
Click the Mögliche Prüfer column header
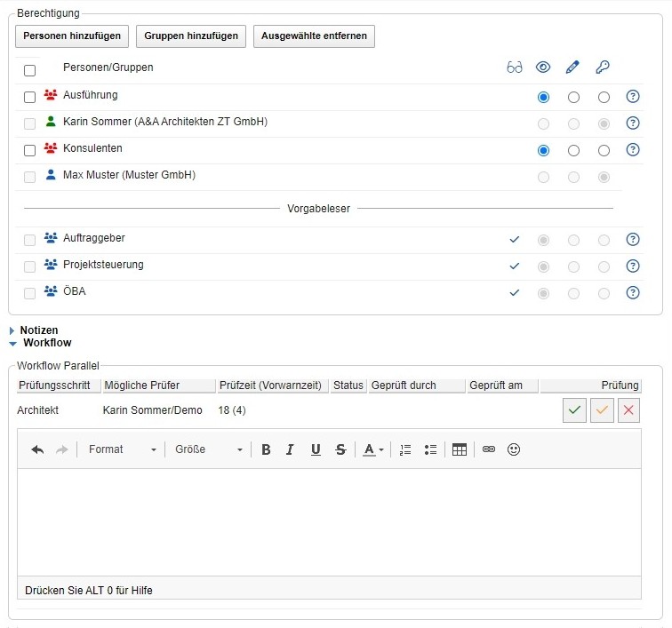click(x=159, y=386)
